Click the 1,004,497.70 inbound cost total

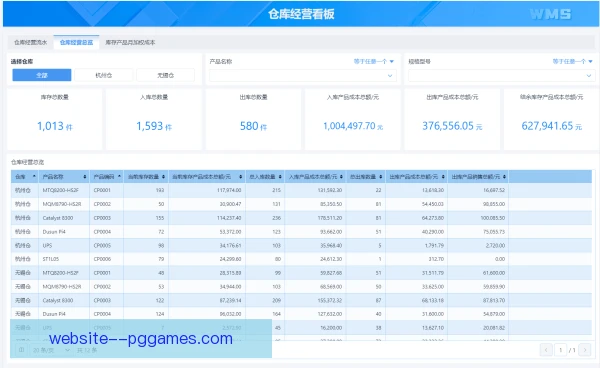click(x=352, y=126)
